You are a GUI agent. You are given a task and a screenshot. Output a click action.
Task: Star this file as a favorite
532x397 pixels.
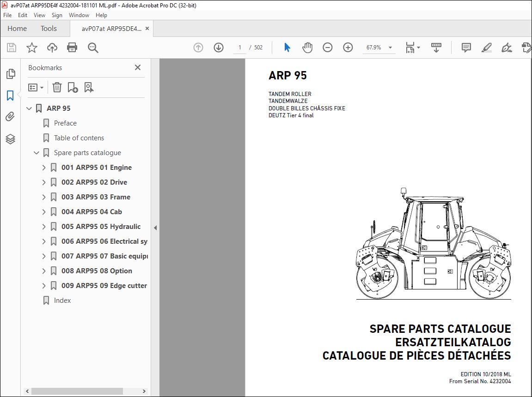click(x=32, y=48)
